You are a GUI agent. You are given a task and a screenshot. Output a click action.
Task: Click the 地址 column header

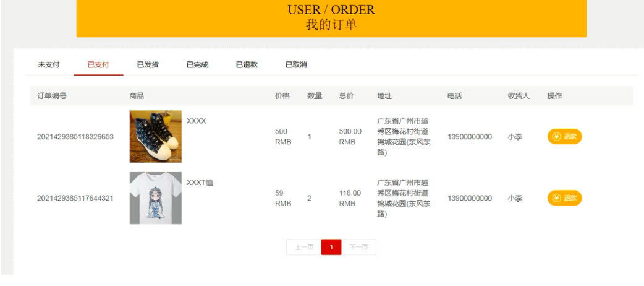(384, 96)
